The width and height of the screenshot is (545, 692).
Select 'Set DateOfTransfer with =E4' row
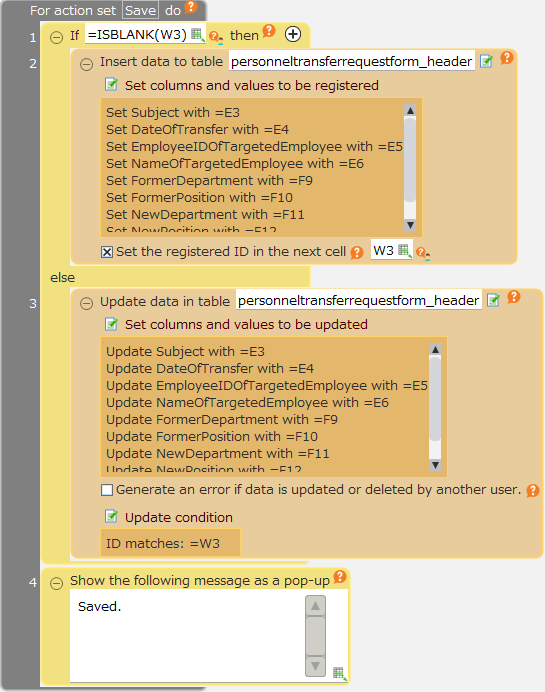pos(197,129)
